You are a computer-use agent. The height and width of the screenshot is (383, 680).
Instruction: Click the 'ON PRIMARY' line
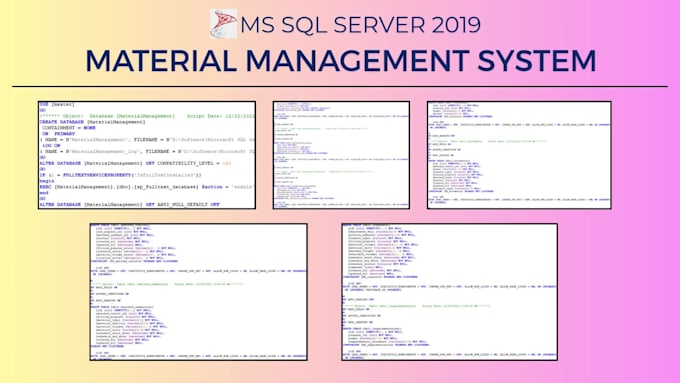[59, 134]
